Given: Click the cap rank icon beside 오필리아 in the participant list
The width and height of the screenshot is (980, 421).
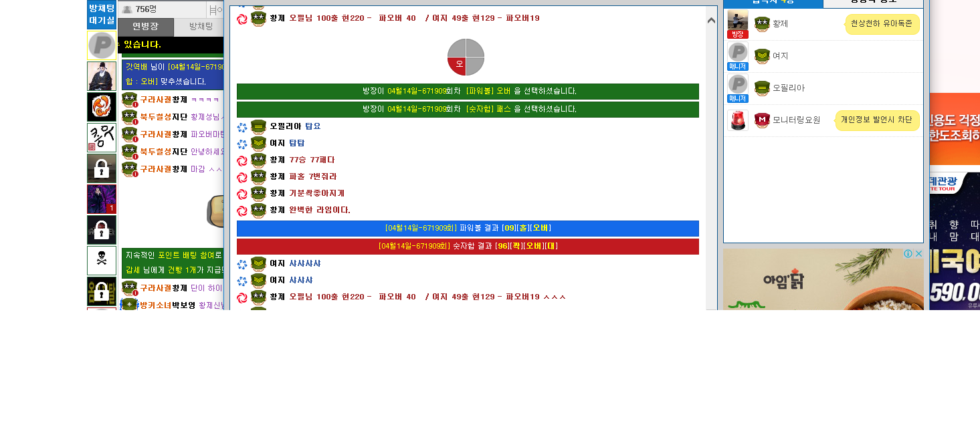Looking at the screenshot, I should (x=762, y=88).
